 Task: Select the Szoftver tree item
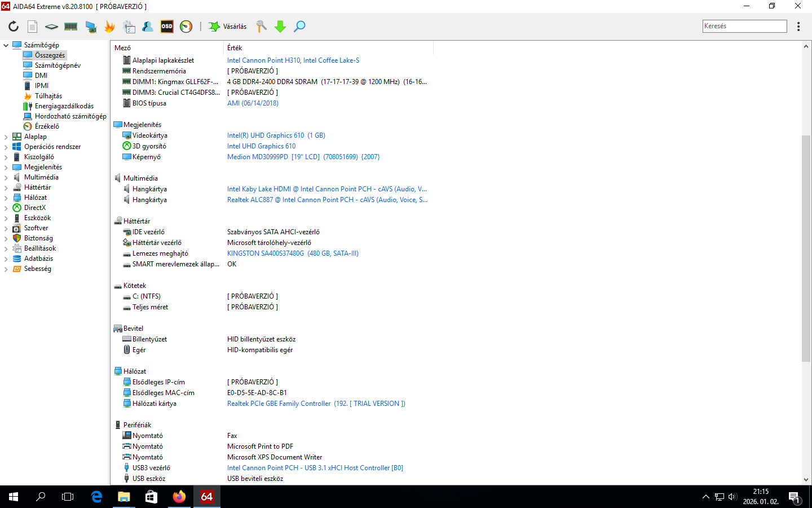(x=36, y=228)
